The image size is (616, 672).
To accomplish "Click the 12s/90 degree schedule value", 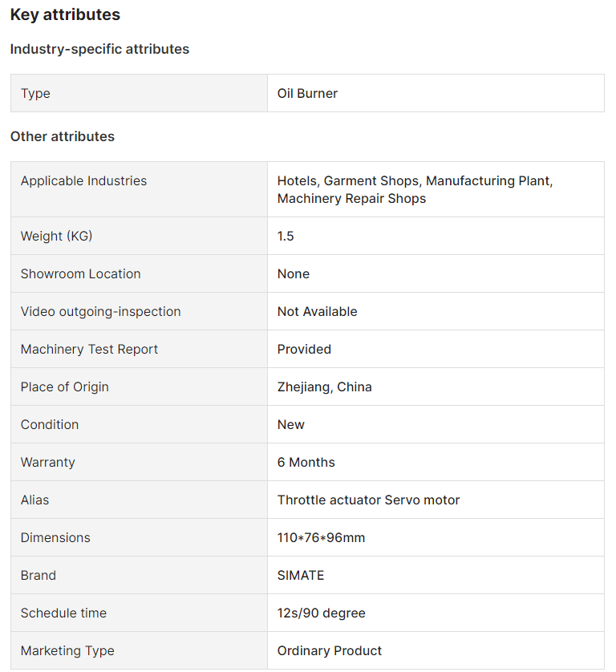I will click(322, 613).
